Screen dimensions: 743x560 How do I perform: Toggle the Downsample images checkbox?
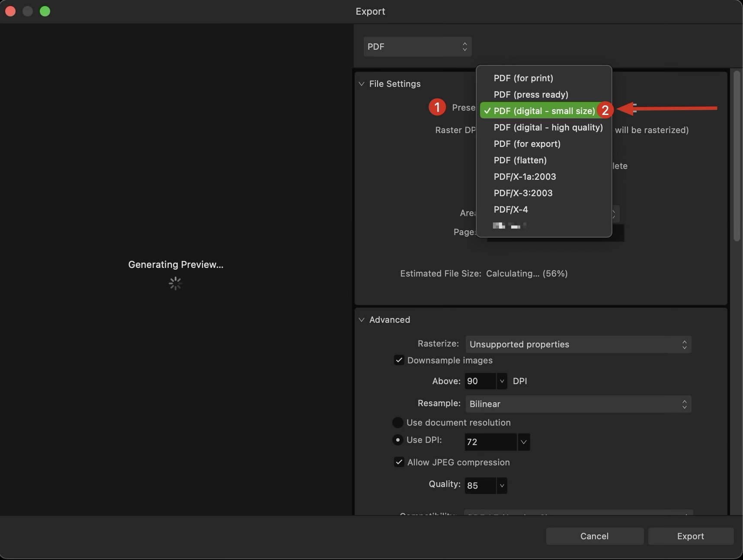pos(399,360)
